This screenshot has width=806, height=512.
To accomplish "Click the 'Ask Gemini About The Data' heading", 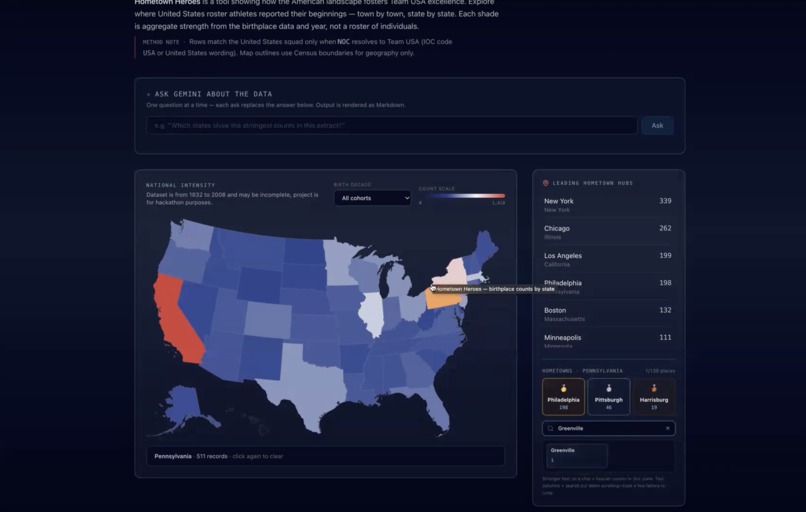I will [213, 94].
